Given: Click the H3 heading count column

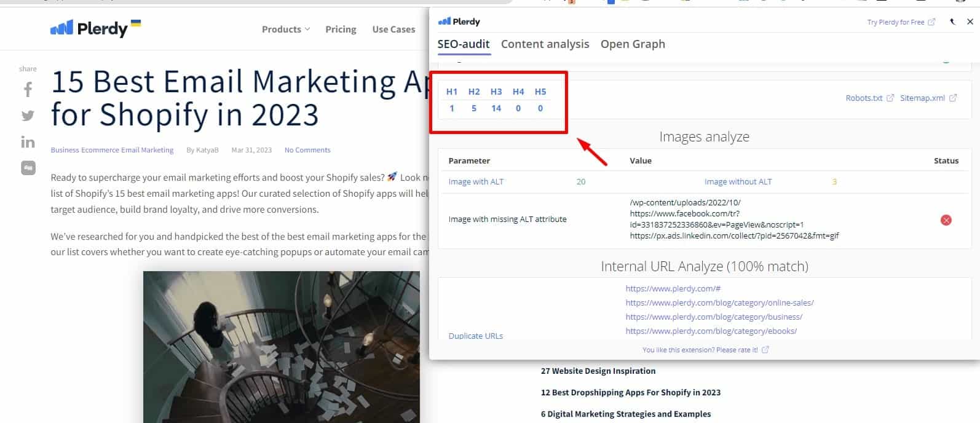Looking at the screenshot, I should click(496, 100).
